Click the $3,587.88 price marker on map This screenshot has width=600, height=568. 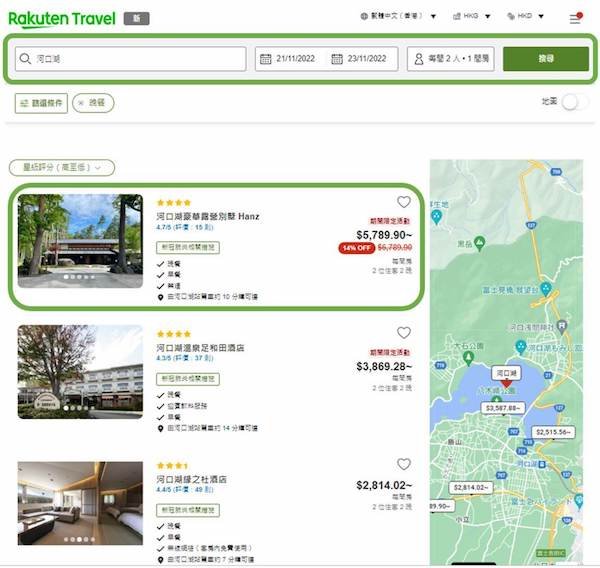click(503, 408)
